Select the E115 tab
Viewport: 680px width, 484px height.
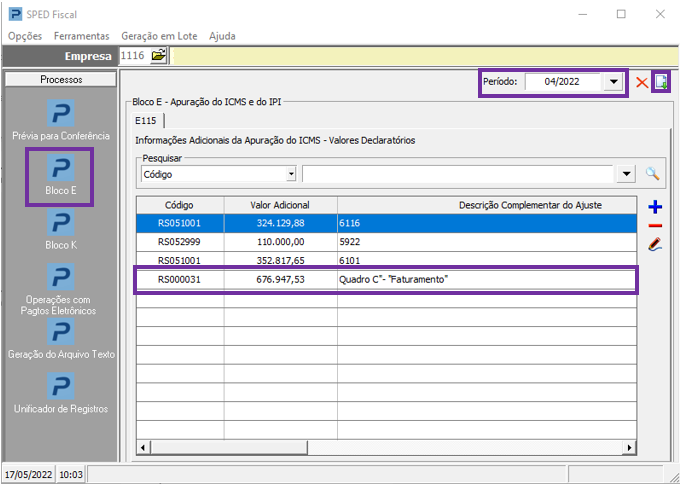click(146, 121)
